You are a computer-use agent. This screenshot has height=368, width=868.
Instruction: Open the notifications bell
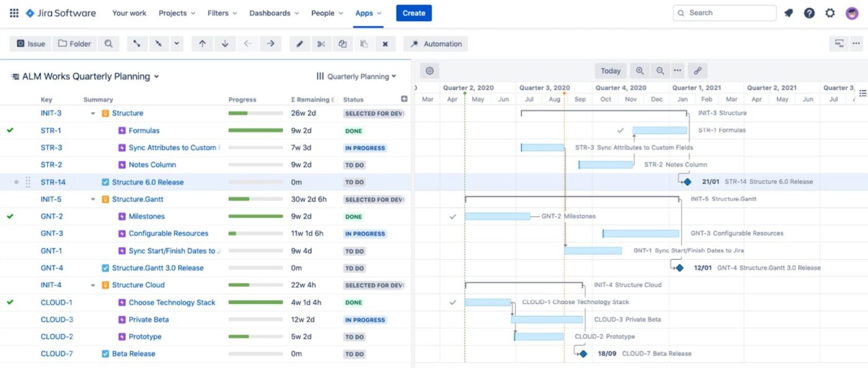tap(789, 13)
